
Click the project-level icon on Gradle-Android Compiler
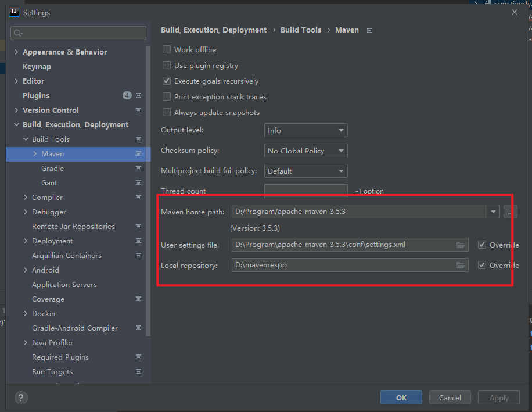(x=138, y=328)
